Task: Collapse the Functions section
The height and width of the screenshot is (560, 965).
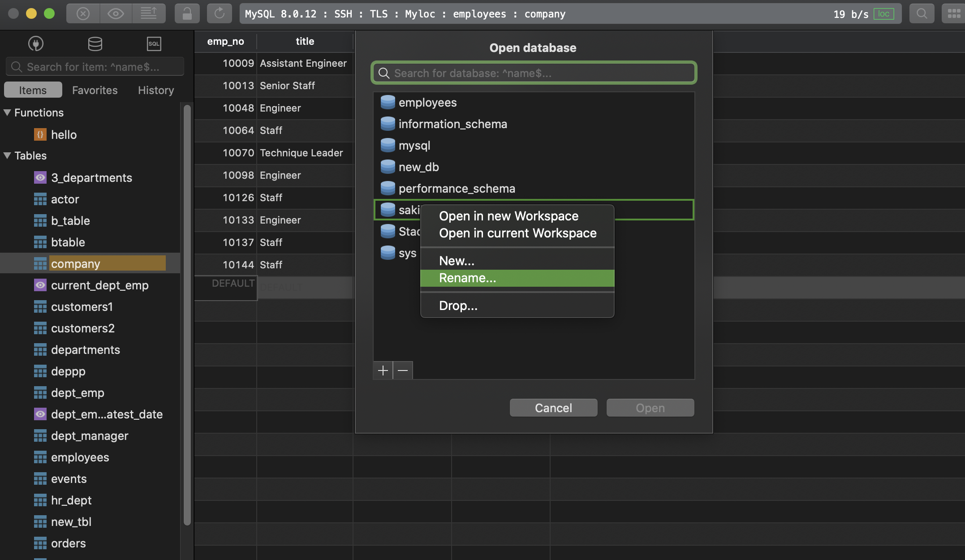Action: coord(7,112)
